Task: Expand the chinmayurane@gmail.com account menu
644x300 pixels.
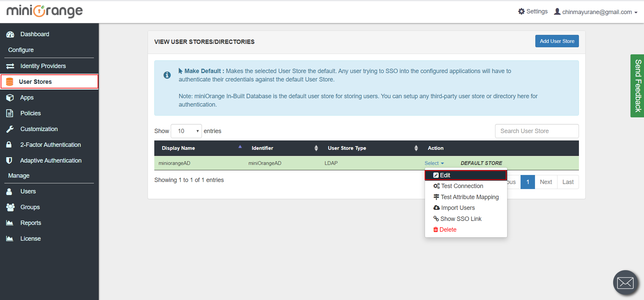Action: pos(596,12)
